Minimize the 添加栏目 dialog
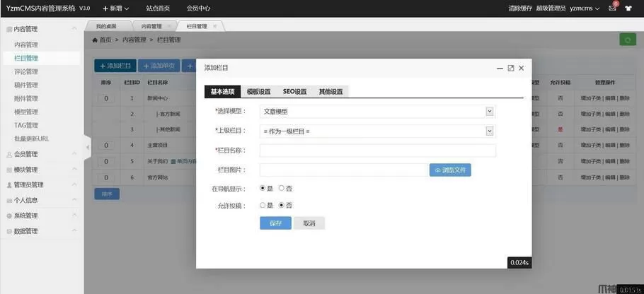 point(499,68)
